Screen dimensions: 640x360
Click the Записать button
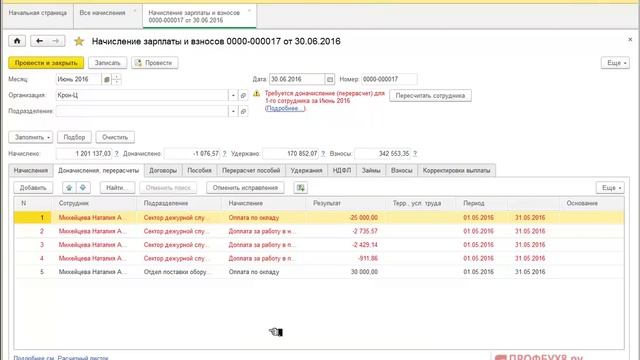[x=107, y=63]
